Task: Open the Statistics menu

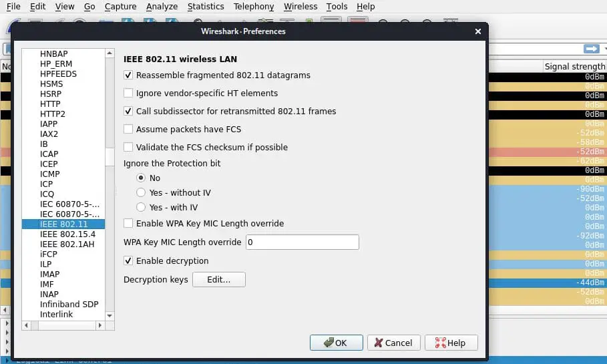Action: point(206,7)
